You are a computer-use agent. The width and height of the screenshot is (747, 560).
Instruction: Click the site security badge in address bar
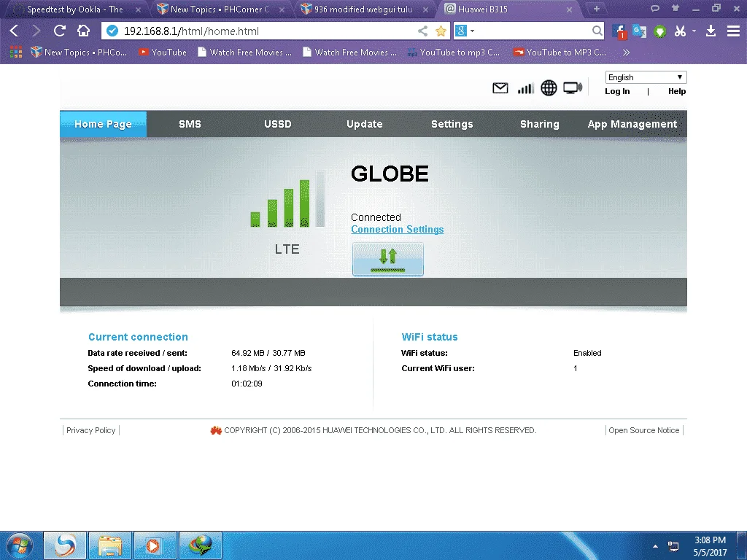click(112, 31)
